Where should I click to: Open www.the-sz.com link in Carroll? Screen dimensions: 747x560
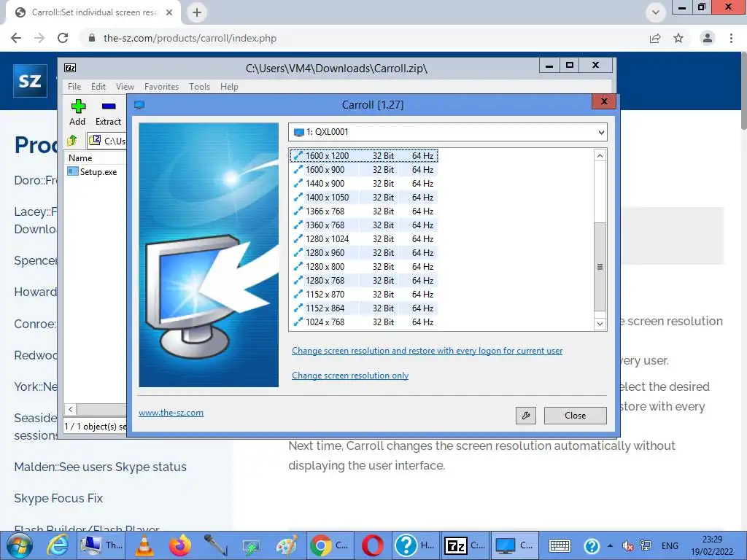pos(171,413)
